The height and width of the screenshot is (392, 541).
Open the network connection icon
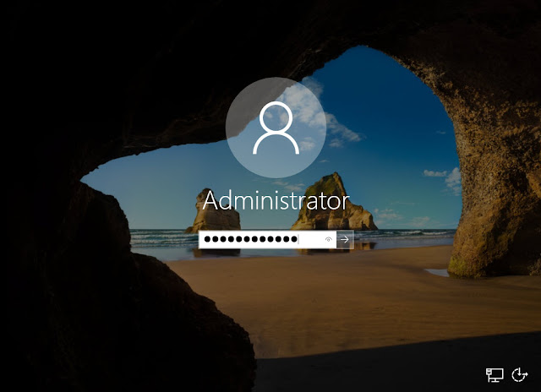(495, 375)
